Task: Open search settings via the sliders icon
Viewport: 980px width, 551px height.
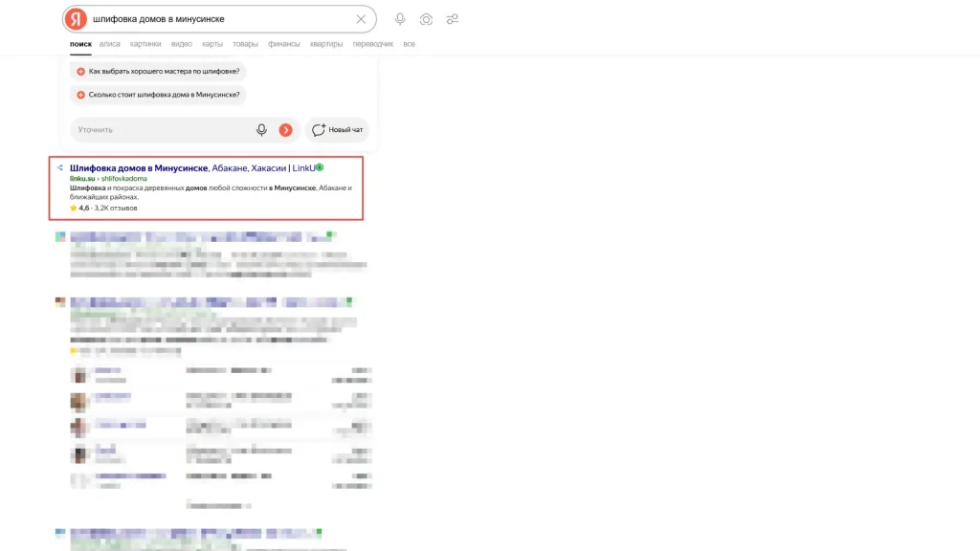Action: tap(453, 19)
